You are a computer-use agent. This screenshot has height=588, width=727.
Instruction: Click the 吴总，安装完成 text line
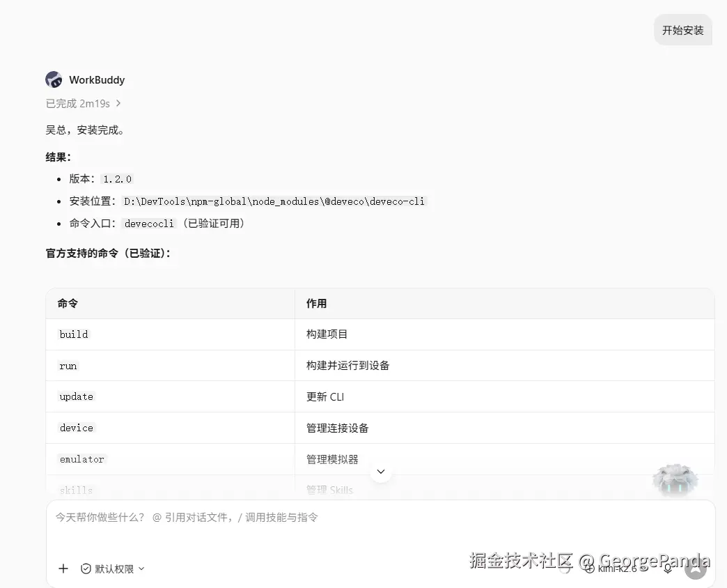pyautogui.click(x=85, y=130)
